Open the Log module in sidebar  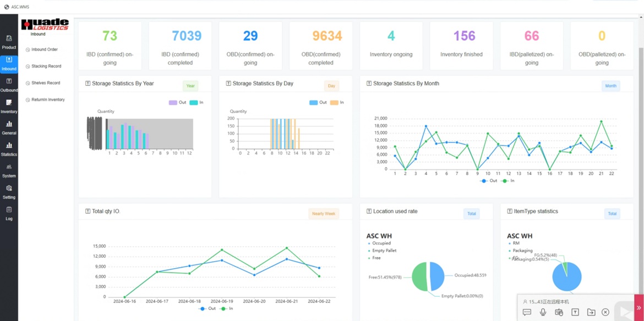pos(9,215)
